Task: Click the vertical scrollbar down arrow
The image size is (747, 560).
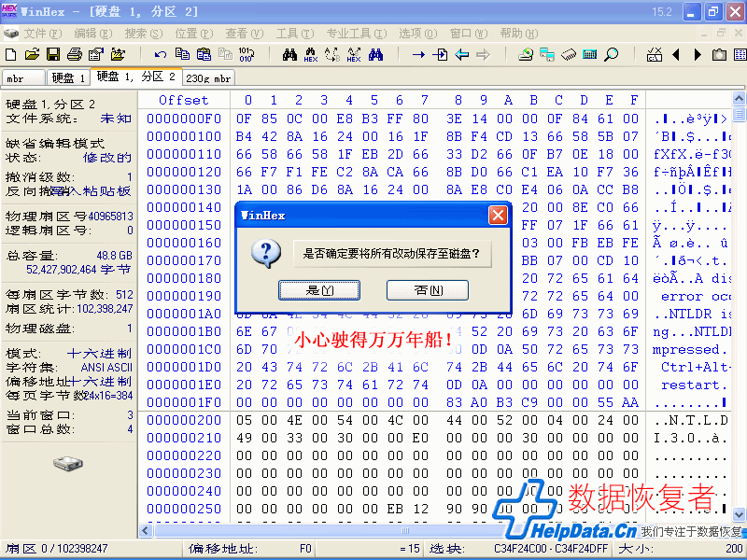Action: [739, 514]
